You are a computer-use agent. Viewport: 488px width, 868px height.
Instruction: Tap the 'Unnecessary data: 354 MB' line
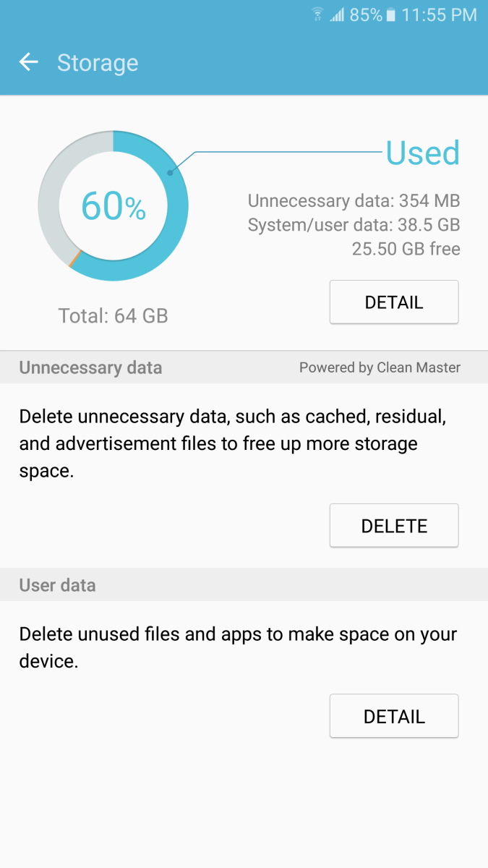[354, 201]
